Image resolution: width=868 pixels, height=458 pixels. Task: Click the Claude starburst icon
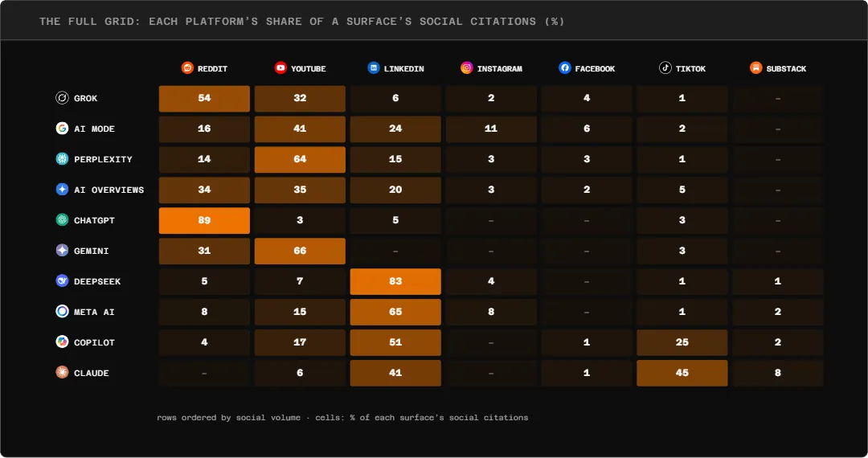pos(62,372)
